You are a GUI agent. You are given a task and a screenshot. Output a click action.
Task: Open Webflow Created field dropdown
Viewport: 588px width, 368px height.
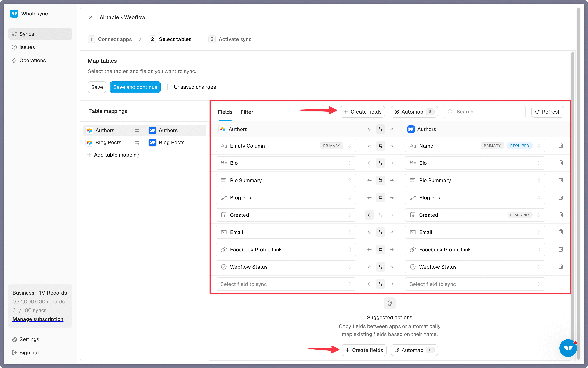[475, 215]
